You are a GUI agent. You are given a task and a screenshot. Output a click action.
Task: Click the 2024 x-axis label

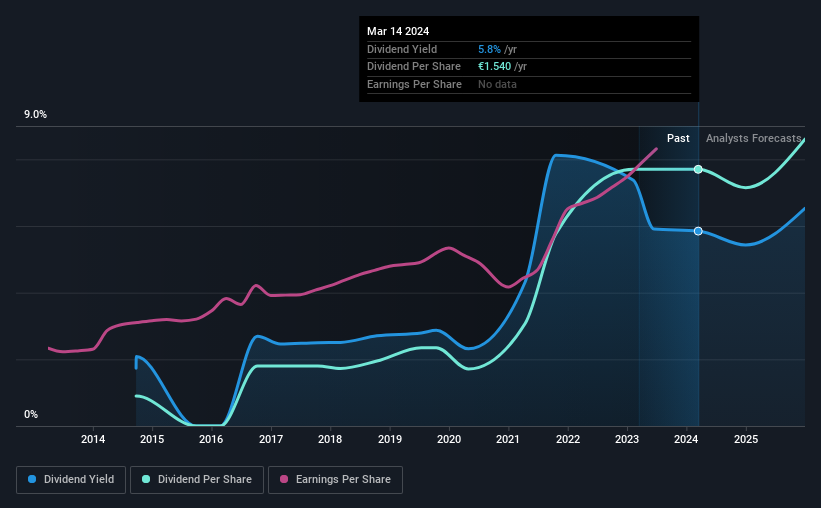pyautogui.click(x=686, y=439)
